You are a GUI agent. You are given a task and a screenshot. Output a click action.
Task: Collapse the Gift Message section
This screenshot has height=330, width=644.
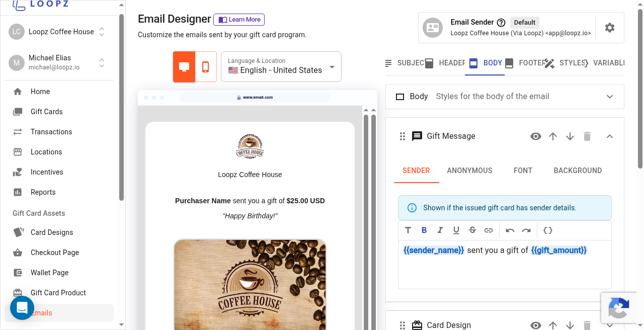pos(610,136)
